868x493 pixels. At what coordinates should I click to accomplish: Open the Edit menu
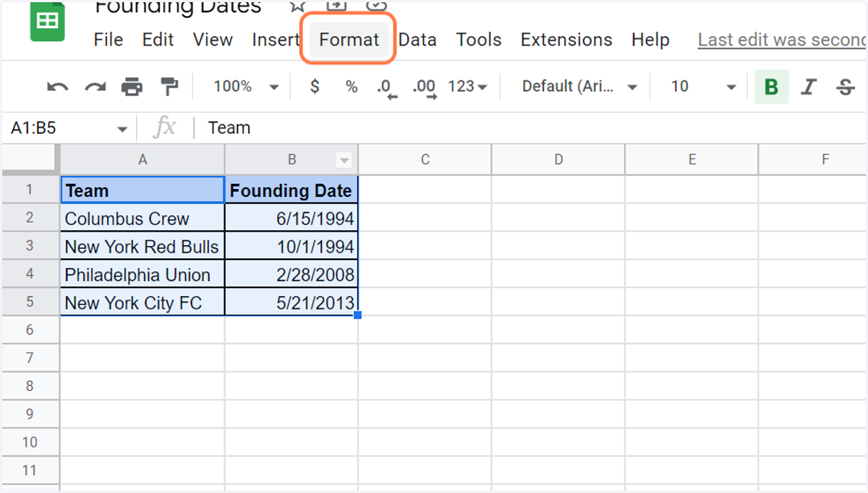[x=158, y=40]
